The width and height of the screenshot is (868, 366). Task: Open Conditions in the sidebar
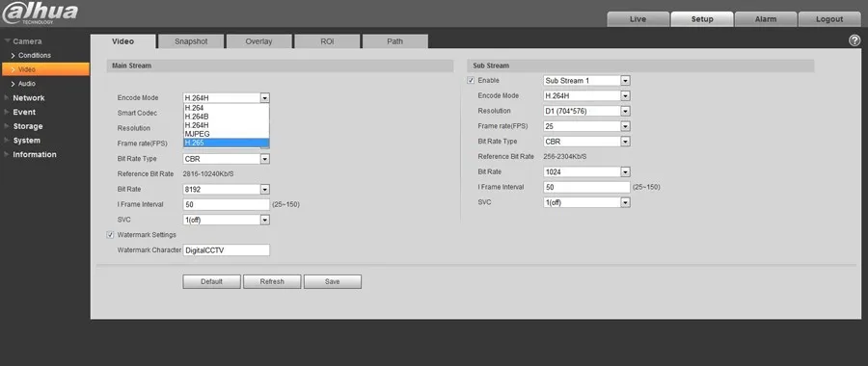coord(35,55)
